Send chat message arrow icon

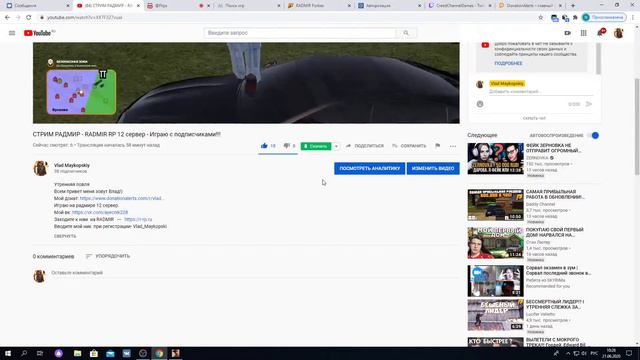[x=589, y=104]
